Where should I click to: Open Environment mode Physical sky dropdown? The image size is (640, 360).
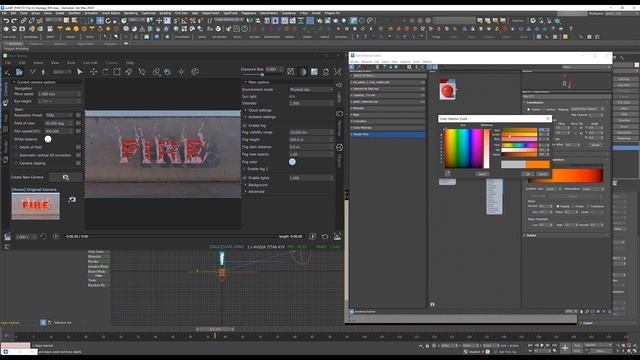[x=311, y=89]
